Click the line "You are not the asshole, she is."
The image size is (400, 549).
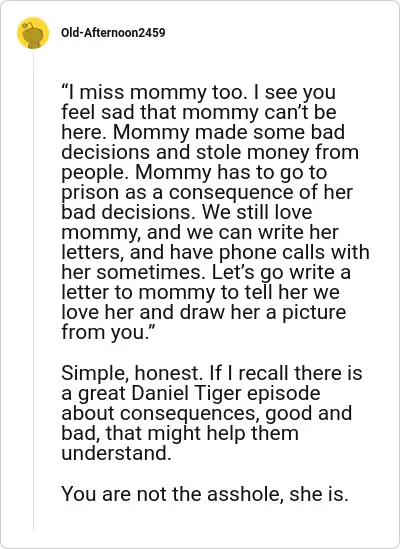(x=205, y=494)
